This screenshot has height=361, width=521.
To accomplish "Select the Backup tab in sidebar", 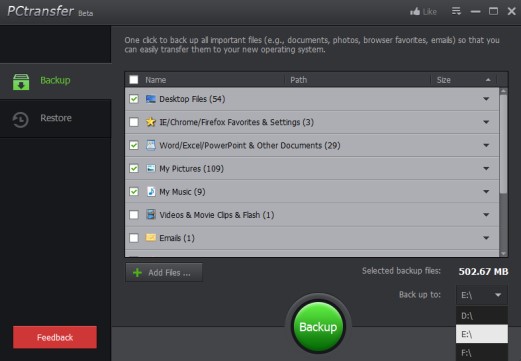I will pyautogui.click(x=56, y=81).
